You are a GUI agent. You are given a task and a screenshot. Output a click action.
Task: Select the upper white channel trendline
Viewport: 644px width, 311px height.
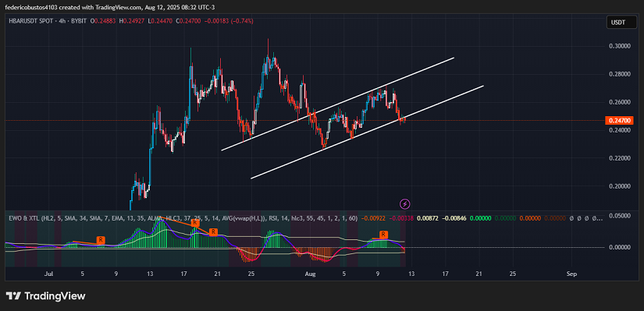click(x=336, y=104)
